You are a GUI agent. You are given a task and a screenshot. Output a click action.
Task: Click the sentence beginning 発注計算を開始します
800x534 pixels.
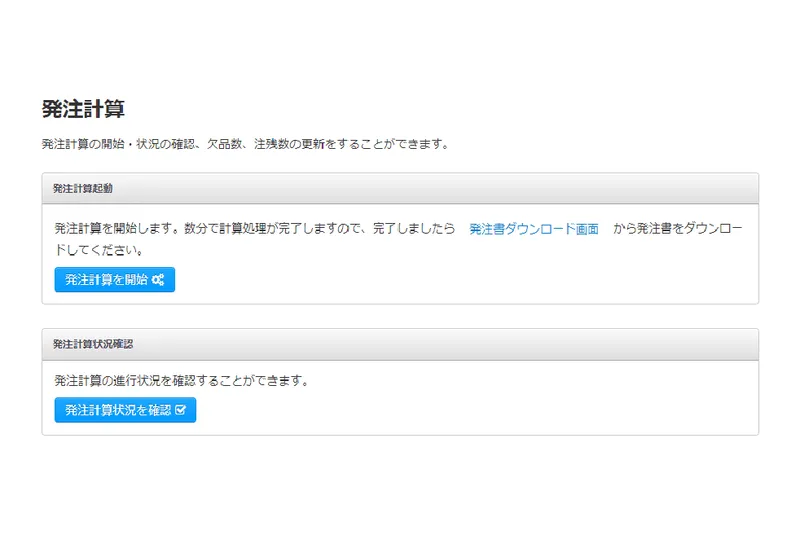(398, 239)
